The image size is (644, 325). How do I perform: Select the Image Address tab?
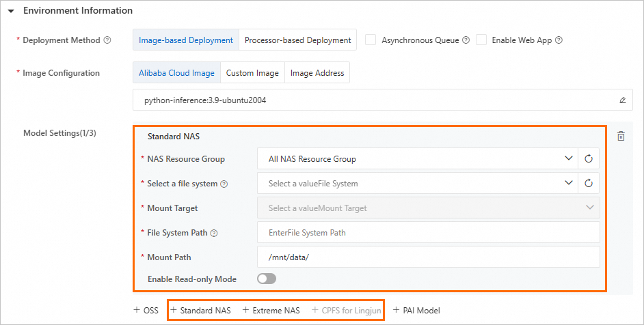(317, 73)
